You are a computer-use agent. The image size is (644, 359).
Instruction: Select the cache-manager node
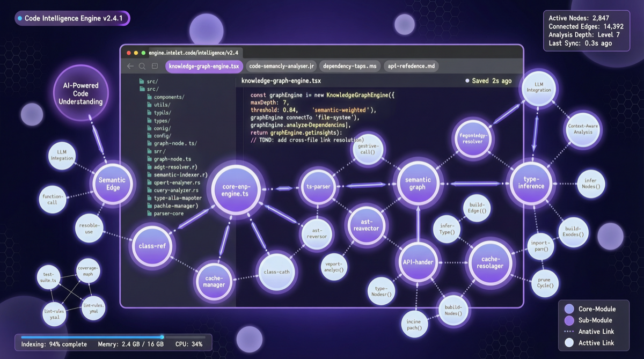214,281
